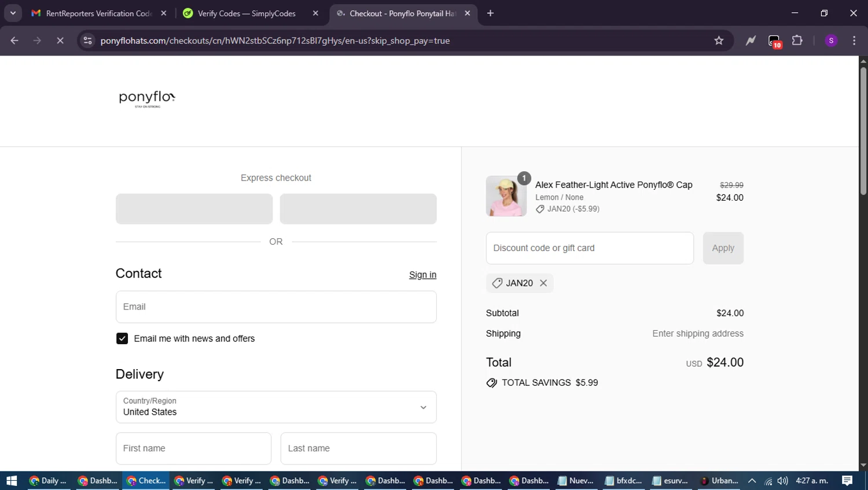Click the browser forward arrow
Screen dimensions: 868x490
click(37, 40)
